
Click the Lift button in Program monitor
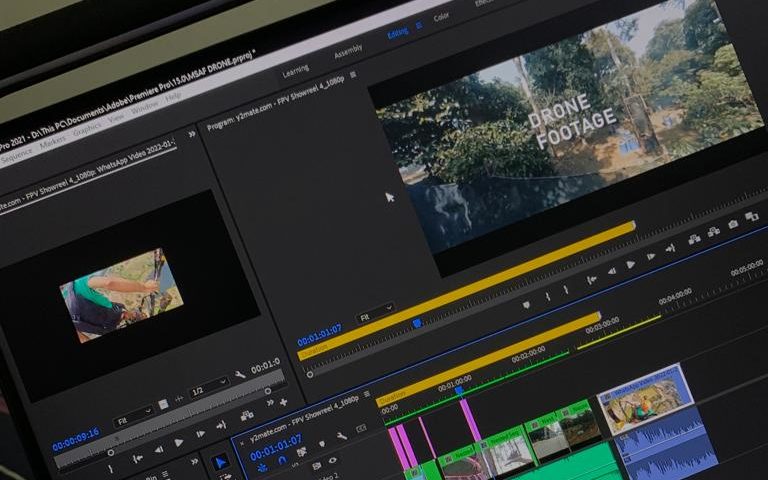point(694,239)
